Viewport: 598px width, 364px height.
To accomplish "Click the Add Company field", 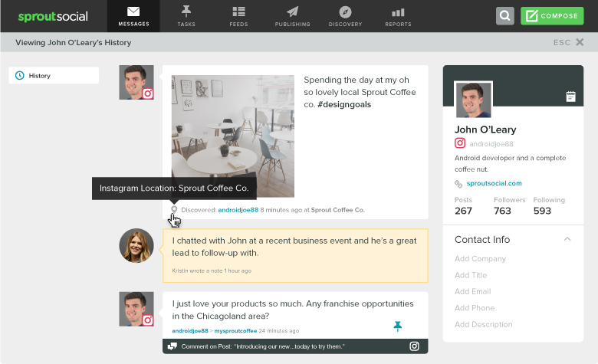I will pos(480,259).
